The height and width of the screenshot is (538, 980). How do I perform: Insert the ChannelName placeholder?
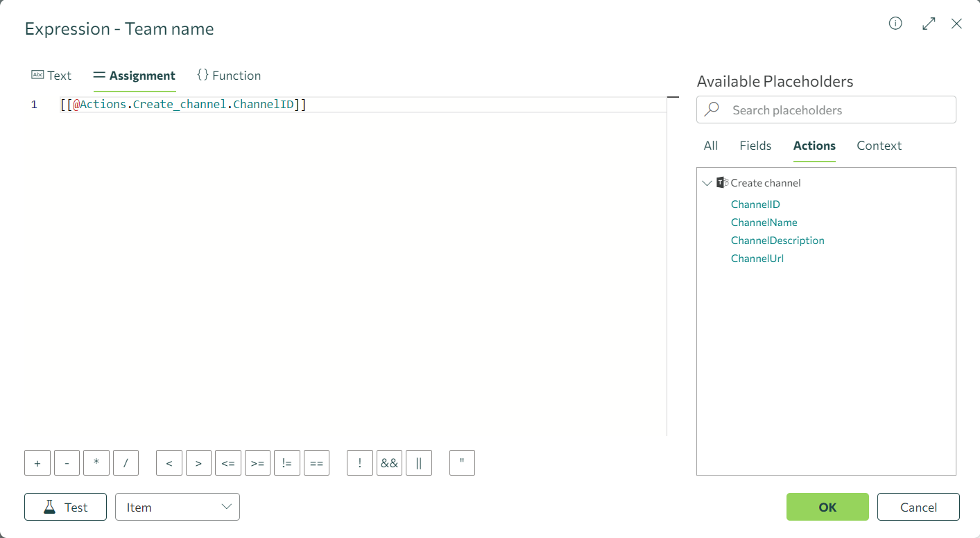(x=764, y=223)
